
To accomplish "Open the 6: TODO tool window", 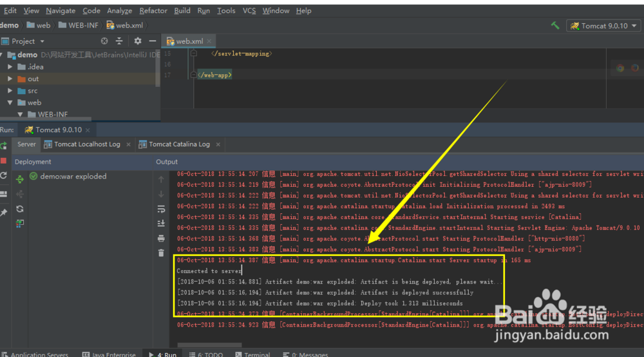I will coord(206,354).
